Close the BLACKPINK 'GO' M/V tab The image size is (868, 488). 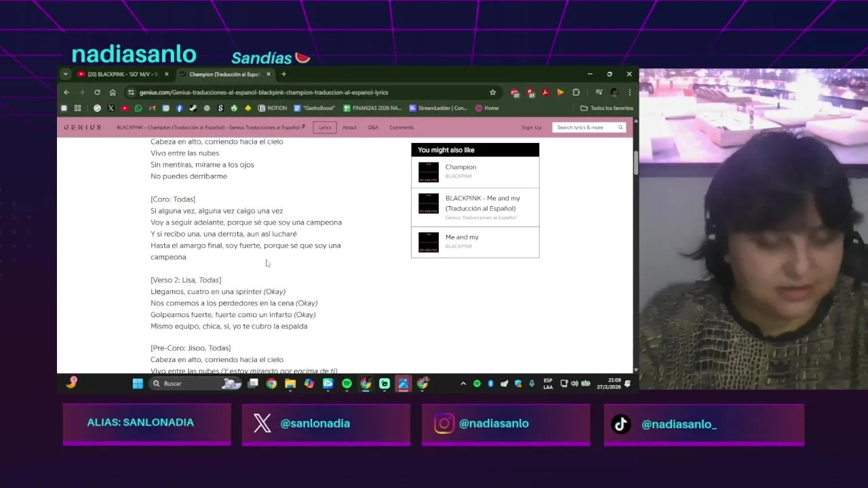[166, 74]
